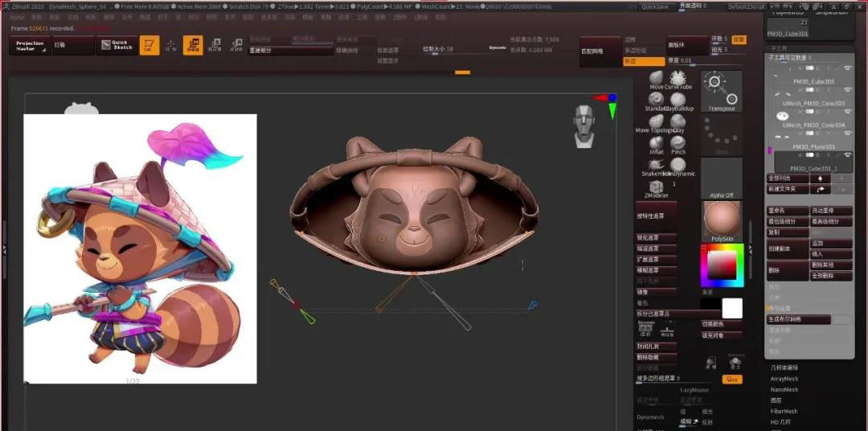Open the DefaultZScript menu
868x431 pixels.
(x=745, y=6)
